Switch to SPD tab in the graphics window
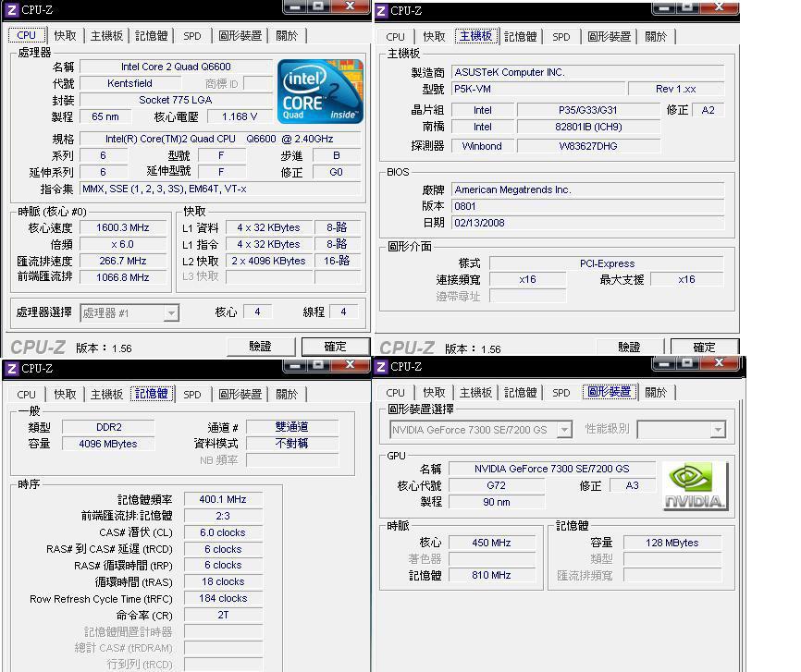Screen dimensions: 801x672 [561, 393]
